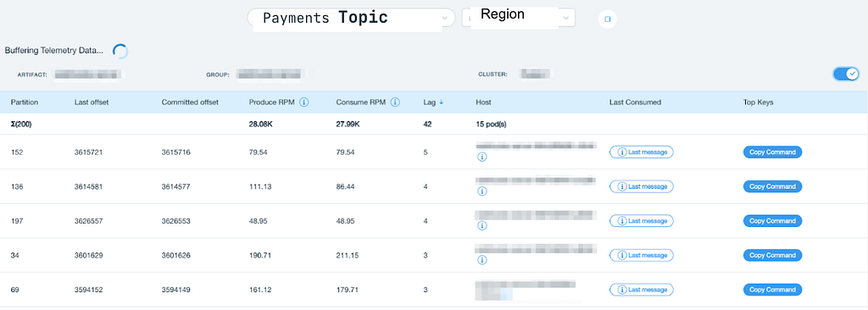This screenshot has height=310, width=868.
Task: Click committed offset 3601626
Action: [176, 255]
